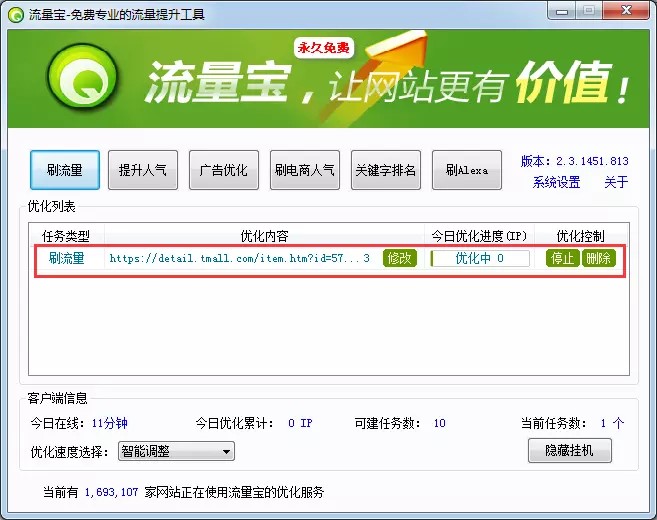Open the 关键字排名 tab
Image resolution: width=657 pixels, height=520 pixels.
click(385, 170)
